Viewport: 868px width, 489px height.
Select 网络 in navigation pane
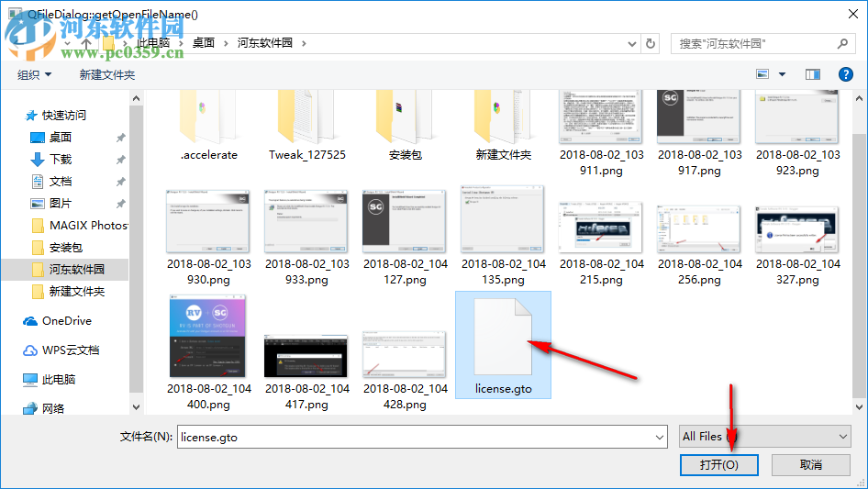pos(52,408)
